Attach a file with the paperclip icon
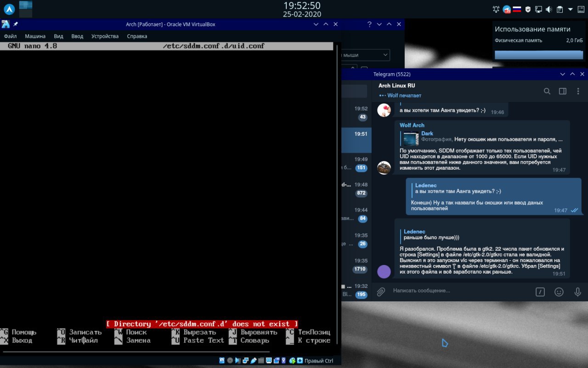Viewport: 588px width, 368px height. [381, 292]
